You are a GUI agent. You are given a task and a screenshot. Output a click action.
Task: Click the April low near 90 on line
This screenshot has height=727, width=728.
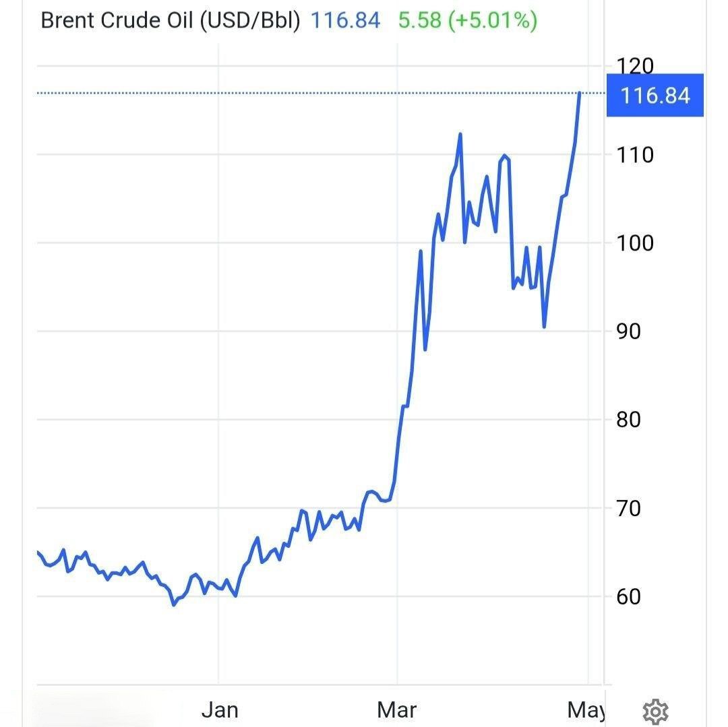click(544, 327)
